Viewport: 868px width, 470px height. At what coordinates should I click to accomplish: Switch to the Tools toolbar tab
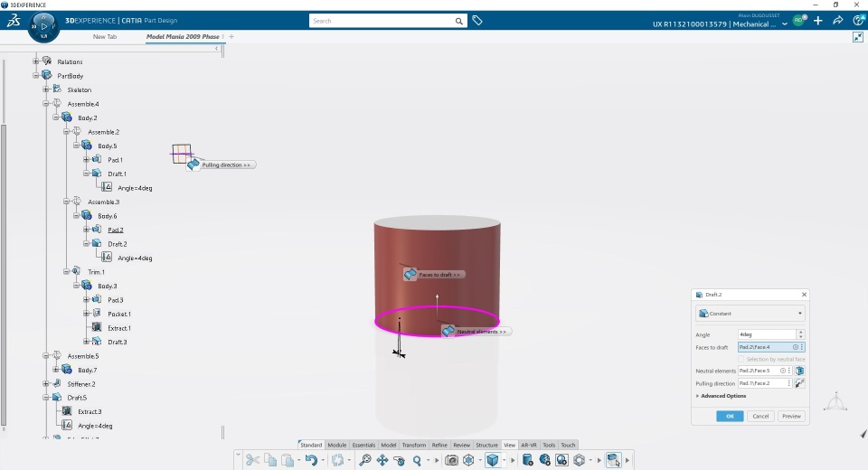[x=549, y=445]
